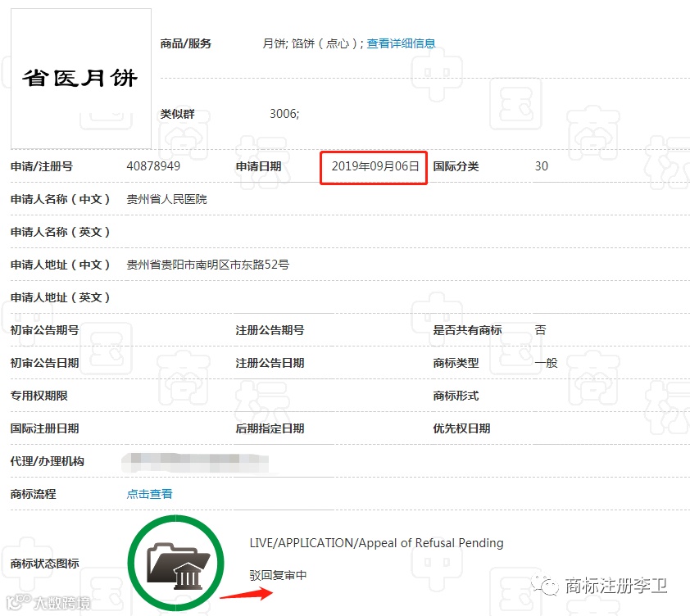Click the 商标状态图标 label
690x616 pixels.
coord(45,564)
